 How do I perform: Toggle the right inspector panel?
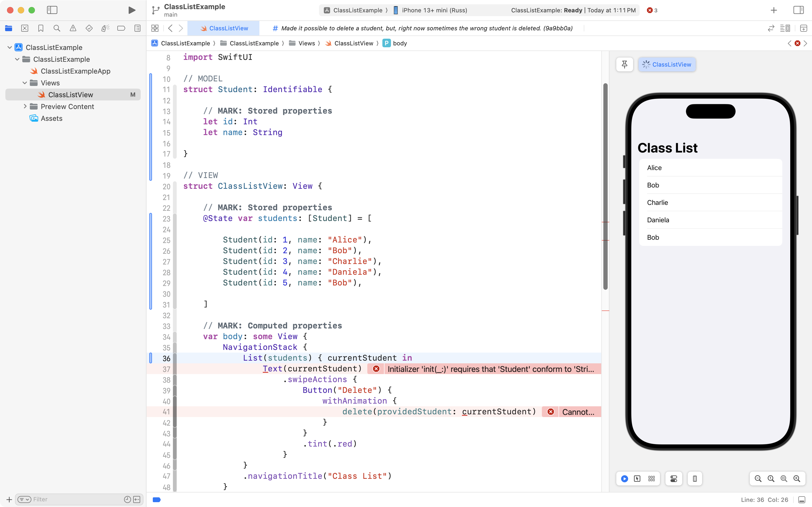click(x=798, y=10)
